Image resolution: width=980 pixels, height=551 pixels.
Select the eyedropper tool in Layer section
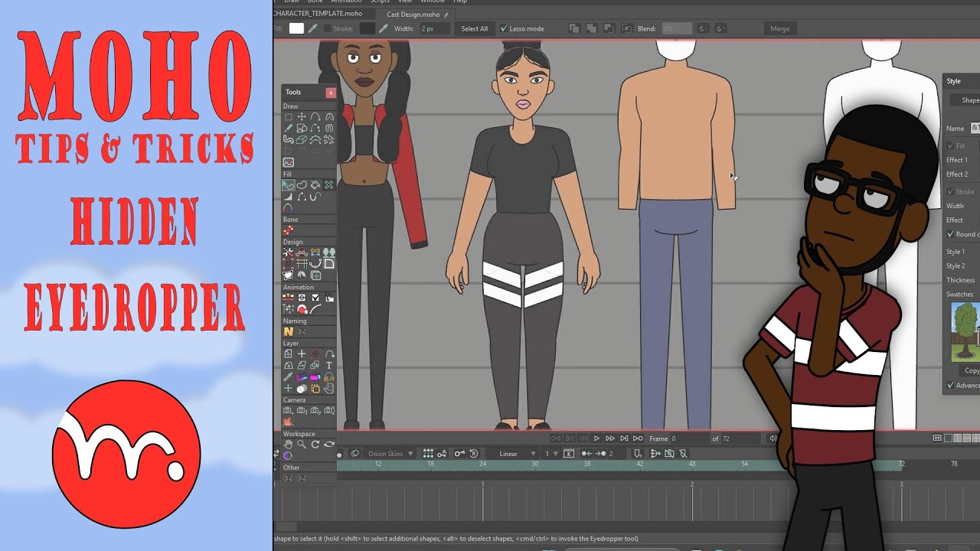click(289, 377)
